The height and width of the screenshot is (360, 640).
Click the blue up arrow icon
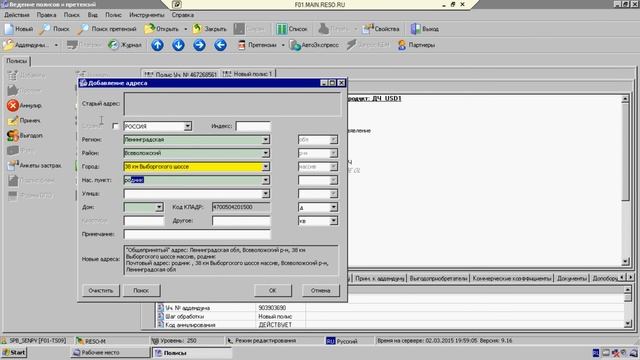[158, 45]
